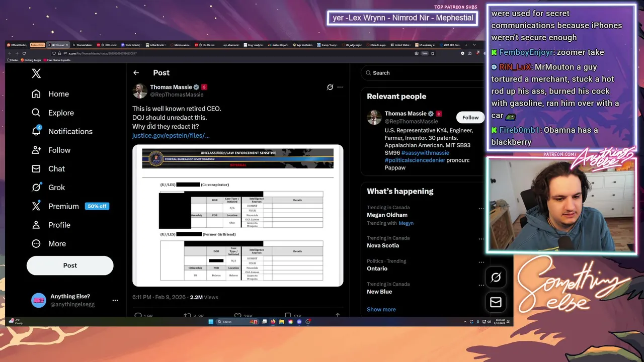
Task: Click the floating Messages envelope button
Action: [496, 302]
